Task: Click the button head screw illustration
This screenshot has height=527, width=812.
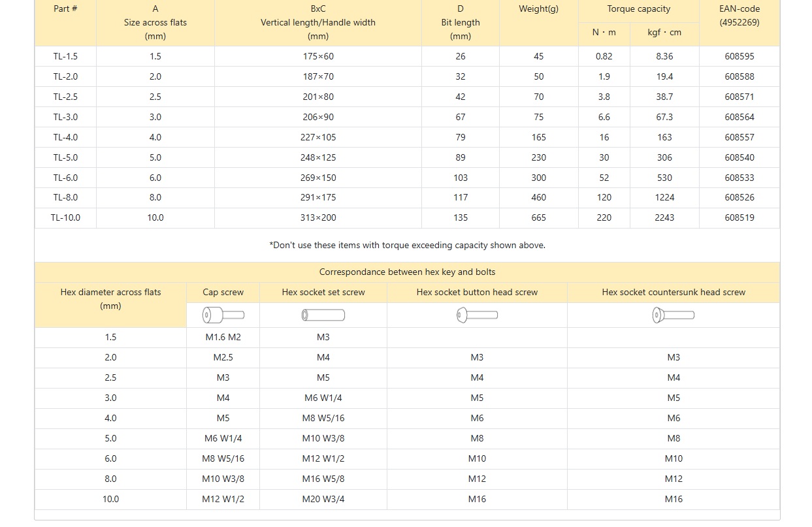Action: (477, 315)
